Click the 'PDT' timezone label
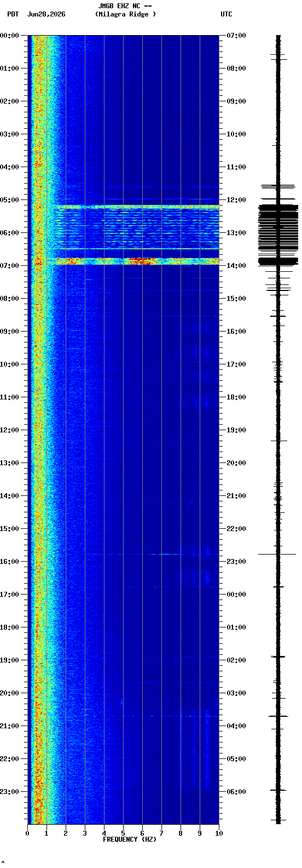The width and height of the screenshot is (302, 868). (x=13, y=14)
